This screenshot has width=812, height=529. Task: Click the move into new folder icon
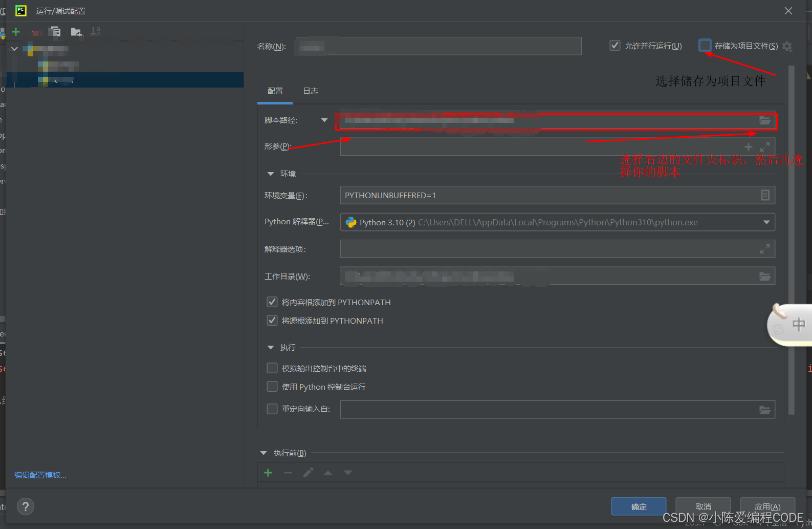[x=76, y=32]
